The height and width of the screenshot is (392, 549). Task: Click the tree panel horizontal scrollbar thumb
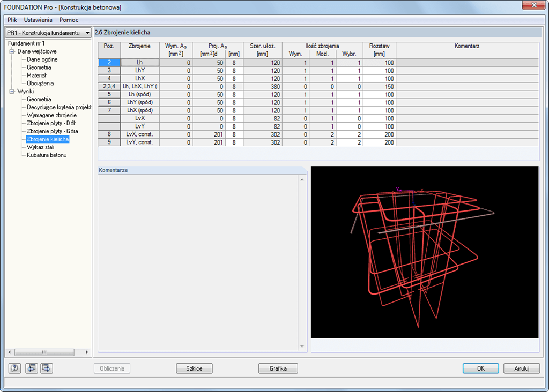44,352
